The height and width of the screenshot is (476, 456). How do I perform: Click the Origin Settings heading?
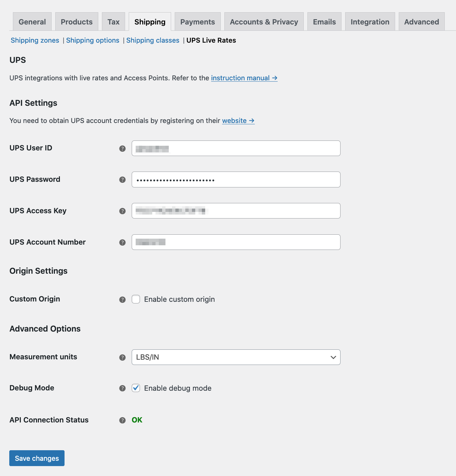pyautogui.click(x=38, y=271)
